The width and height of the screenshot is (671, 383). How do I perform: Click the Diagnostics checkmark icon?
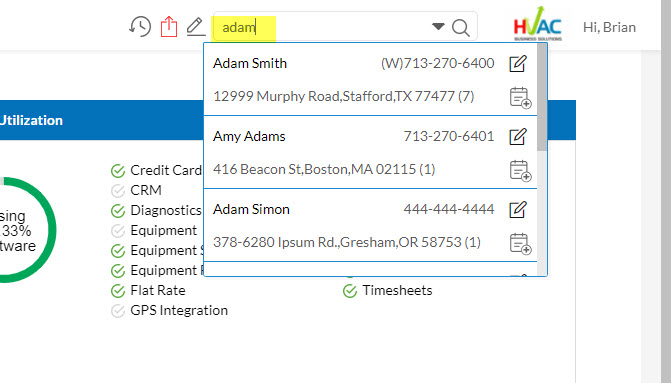tap(118, 211)
